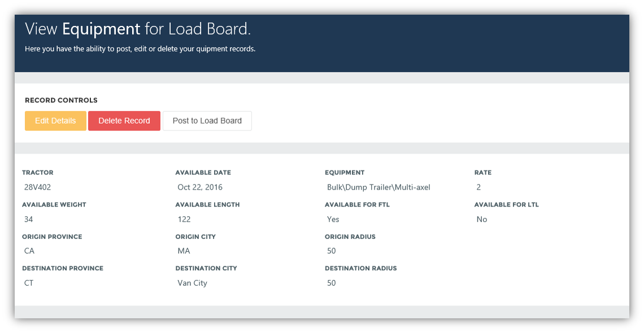Click the Edit Details button

[x=55, y=120]
